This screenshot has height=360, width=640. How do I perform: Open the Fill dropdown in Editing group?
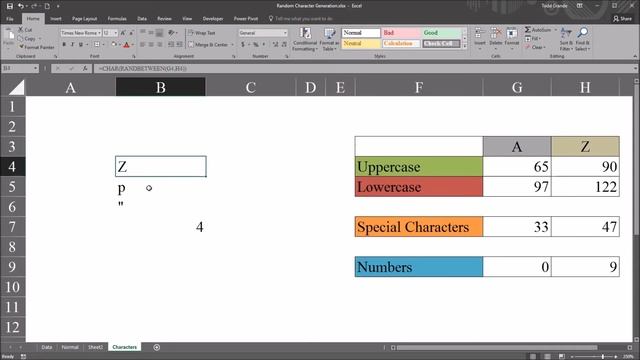pyautogui.click(x=533, y=38)
